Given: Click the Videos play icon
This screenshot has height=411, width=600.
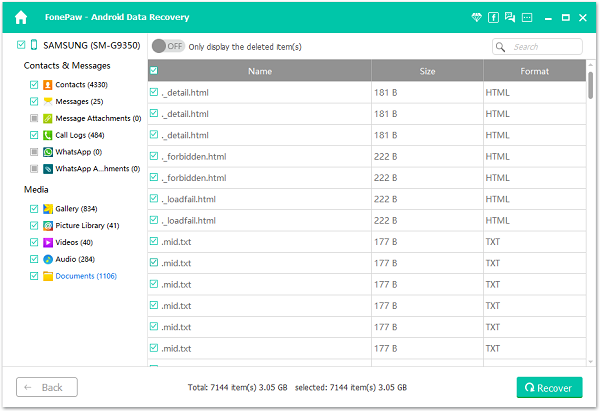Looking at the screenshot, I should 47,242.
